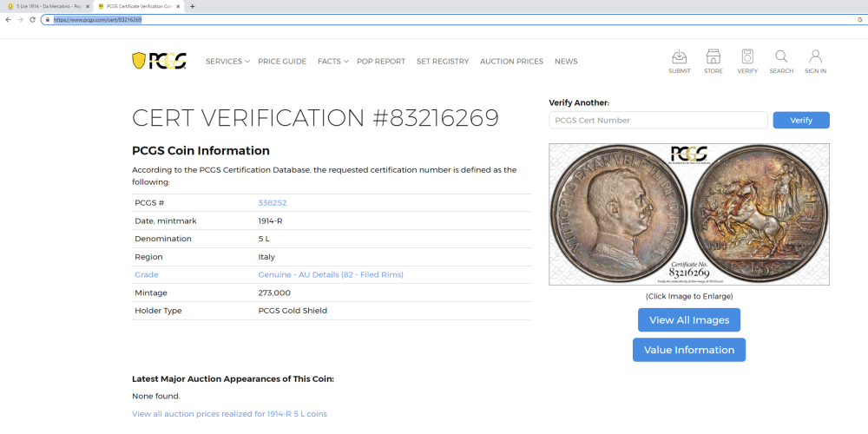The width and height of the screenshot is (868, 434).
Task: Open Search via magnifier icon
Action: pos(781,58)
